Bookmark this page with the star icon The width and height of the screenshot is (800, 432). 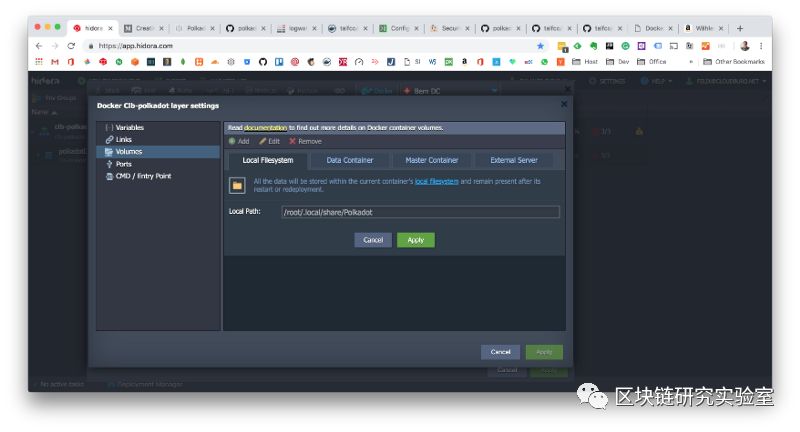click(x=540, y=46)
